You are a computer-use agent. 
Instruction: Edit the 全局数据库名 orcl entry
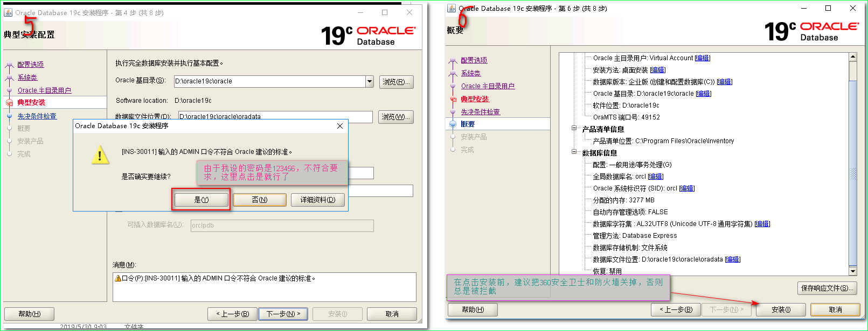coord(656,177)
